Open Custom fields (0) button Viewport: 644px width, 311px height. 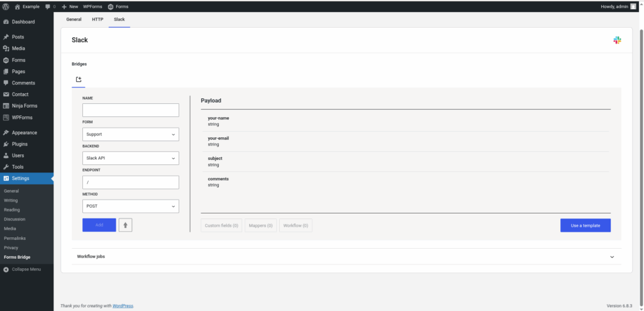click(x=221, y=225)
